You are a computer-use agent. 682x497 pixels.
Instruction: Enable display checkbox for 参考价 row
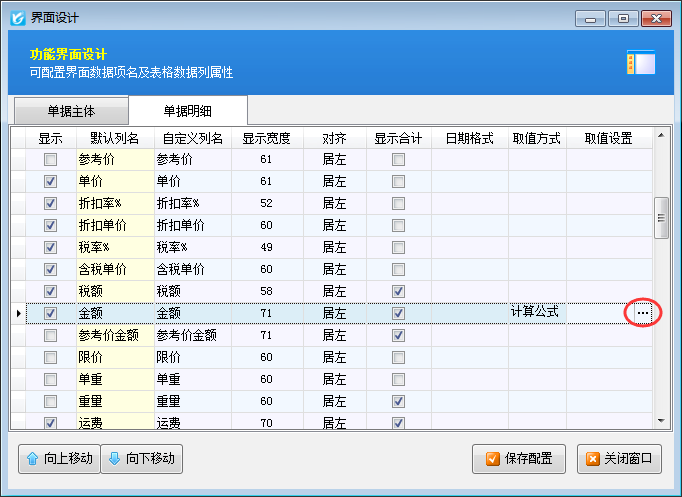50,160
